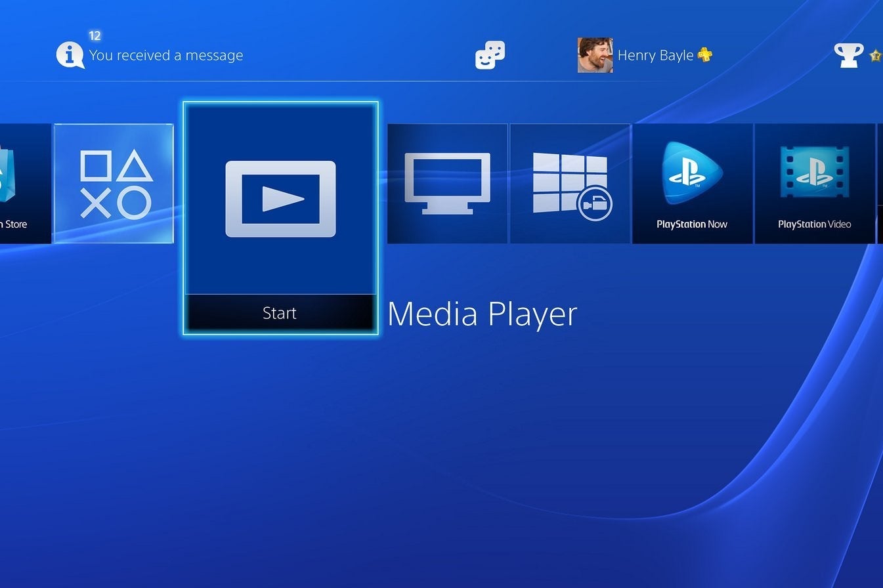883x588 pixels.
Task: Click Henry Bayle's avatar photo
Action: pos(594,55)
